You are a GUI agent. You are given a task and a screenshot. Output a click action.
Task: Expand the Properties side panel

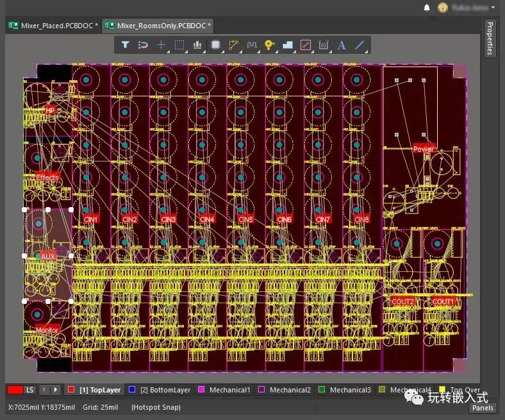(490, 38)
